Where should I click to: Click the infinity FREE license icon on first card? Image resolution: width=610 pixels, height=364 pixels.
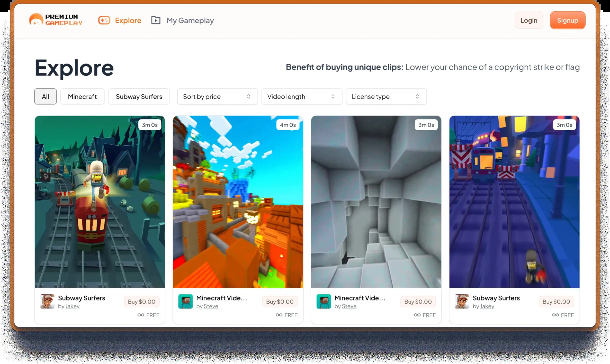click(x=141, y=315)
